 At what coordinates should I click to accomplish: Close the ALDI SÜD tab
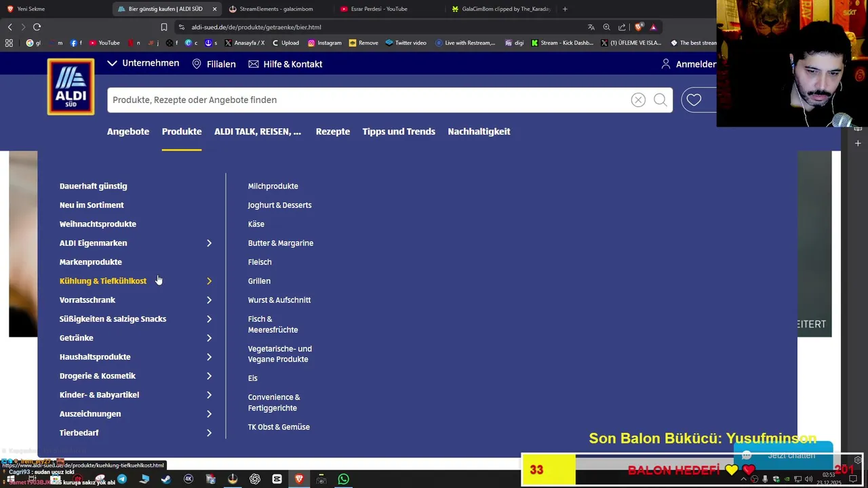[215, 9]
